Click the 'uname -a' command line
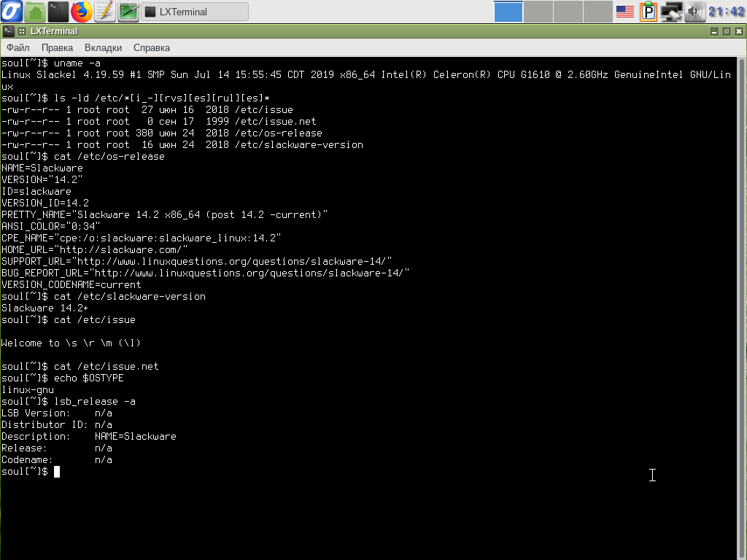Image resolution: width=747 pixels, height=560 pixels. (x=51, y=63)
